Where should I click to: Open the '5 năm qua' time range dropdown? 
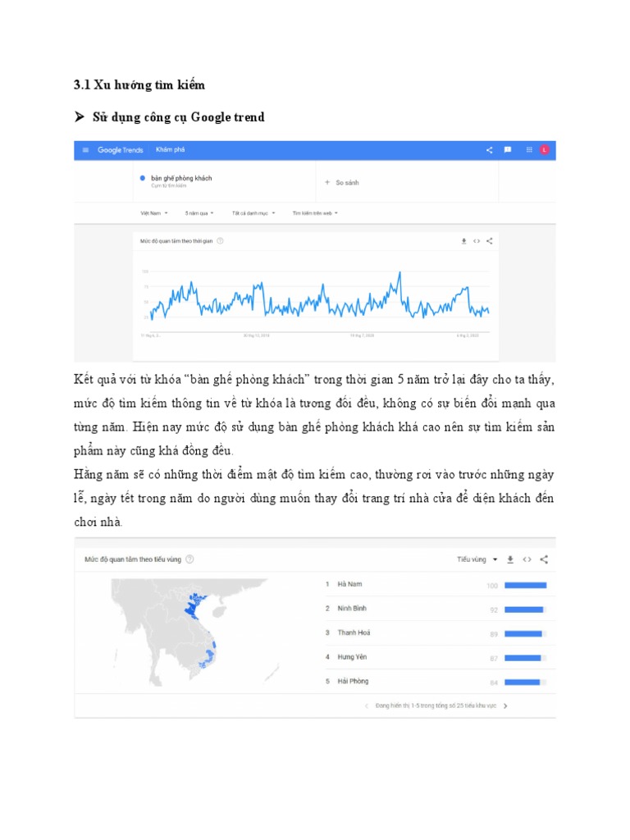[x=199, y=212]
